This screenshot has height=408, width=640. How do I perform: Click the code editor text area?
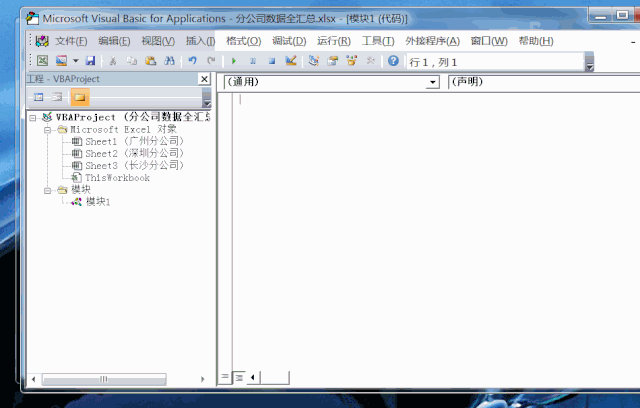click(x=436, y=231)
